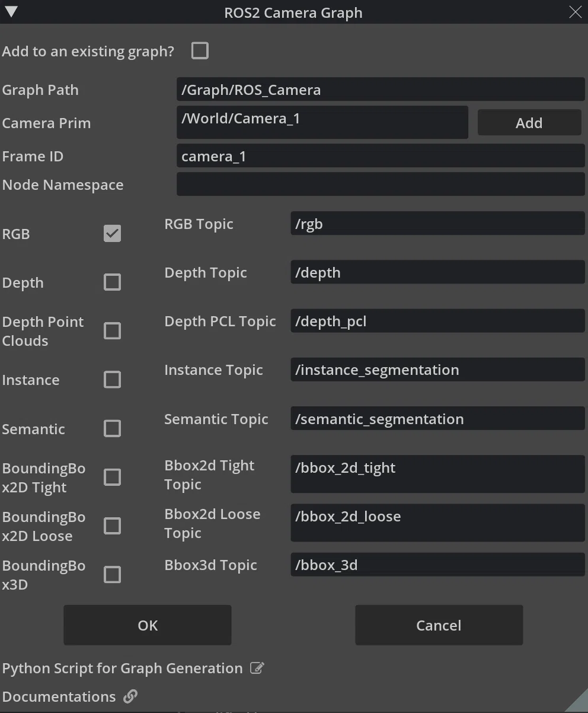Enable the BoundingBox3D checkbox
Screen dimensions: 588x713
point(112,574)
